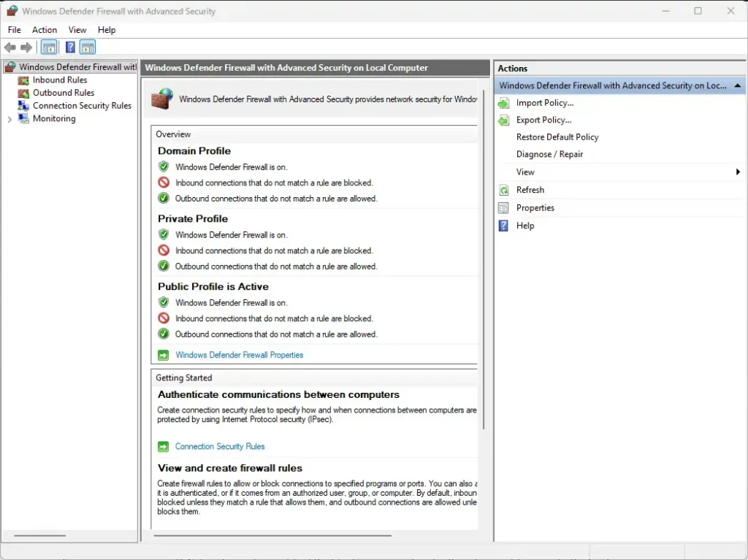748x560 pixels.
Task: Click the brick wall globe icon in overview
Action: pyautogui.click(x=162, y=99)
